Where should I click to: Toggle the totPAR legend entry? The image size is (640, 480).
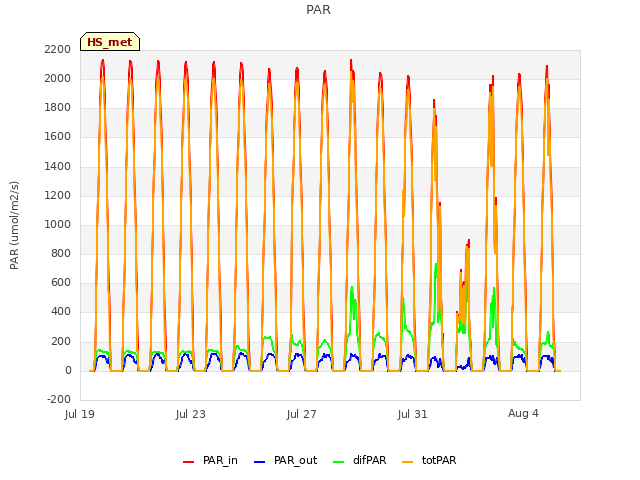coord(429,460)
